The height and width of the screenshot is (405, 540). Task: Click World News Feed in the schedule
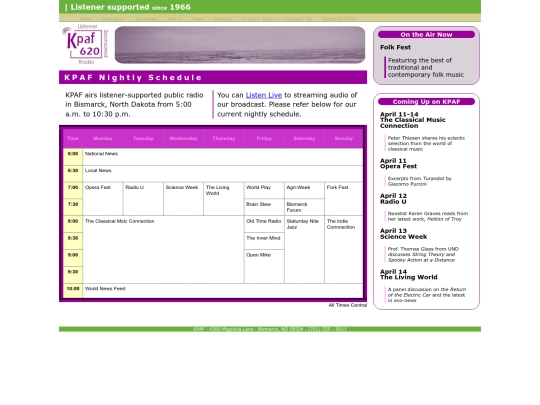223,291
